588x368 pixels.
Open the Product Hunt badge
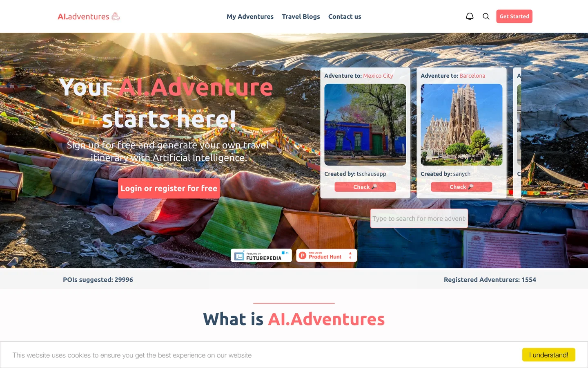[x=327, y=256]
